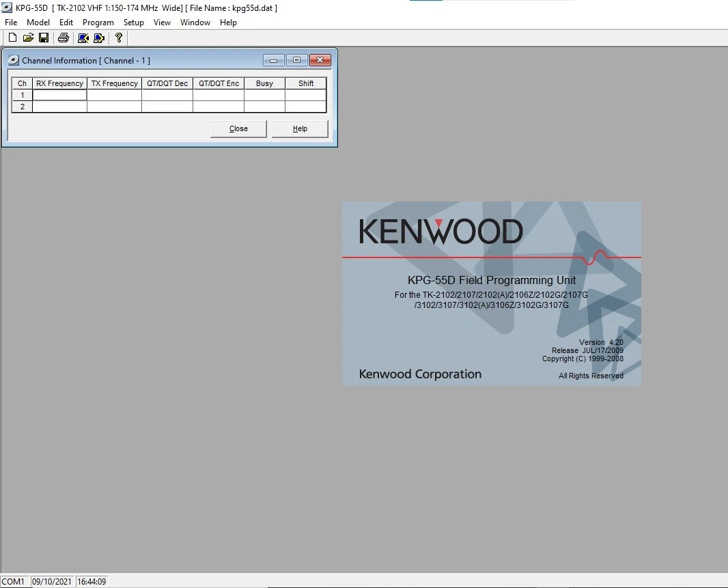Click COM1 in the status bar

point(13,581)
